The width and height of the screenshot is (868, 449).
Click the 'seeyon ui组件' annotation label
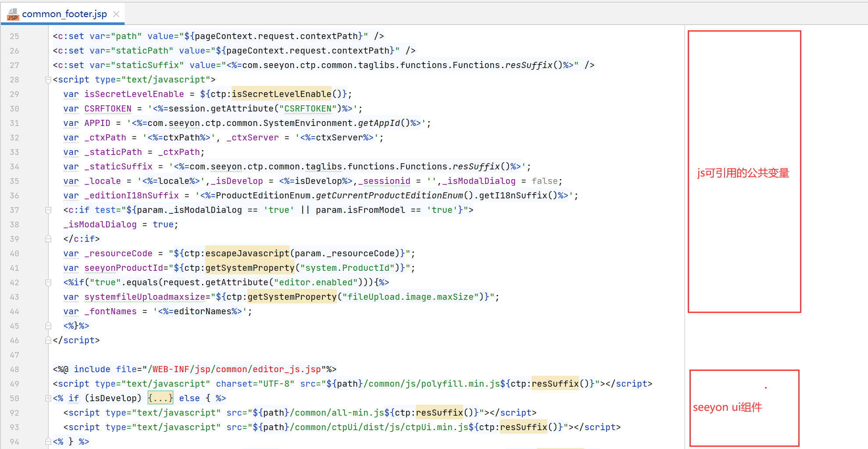click(x=727, y=408)
